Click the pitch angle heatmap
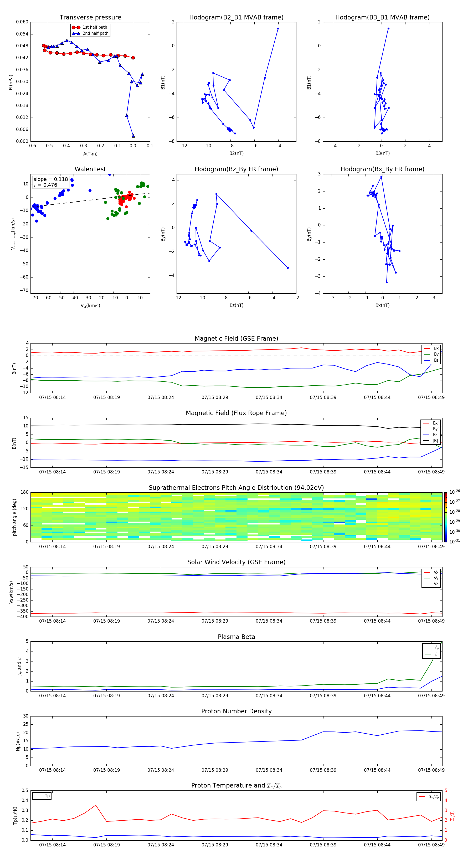473x868 pixels. pos(236,517)
